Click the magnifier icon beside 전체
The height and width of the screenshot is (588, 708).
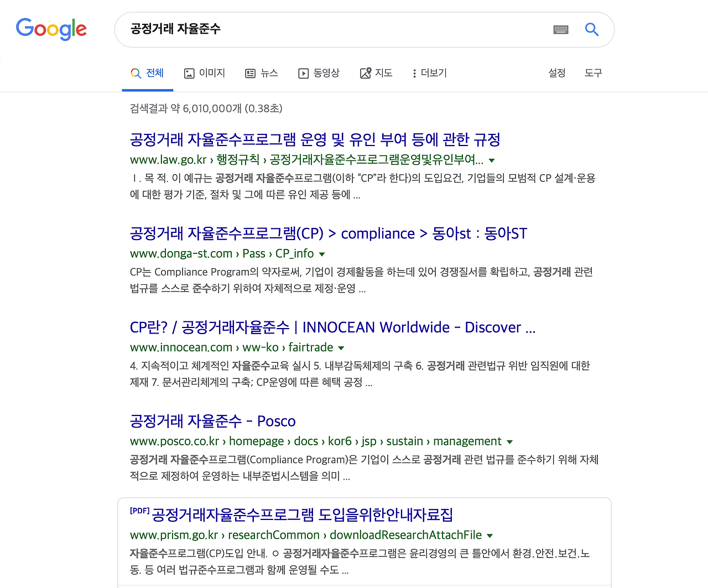coord(135,72)
